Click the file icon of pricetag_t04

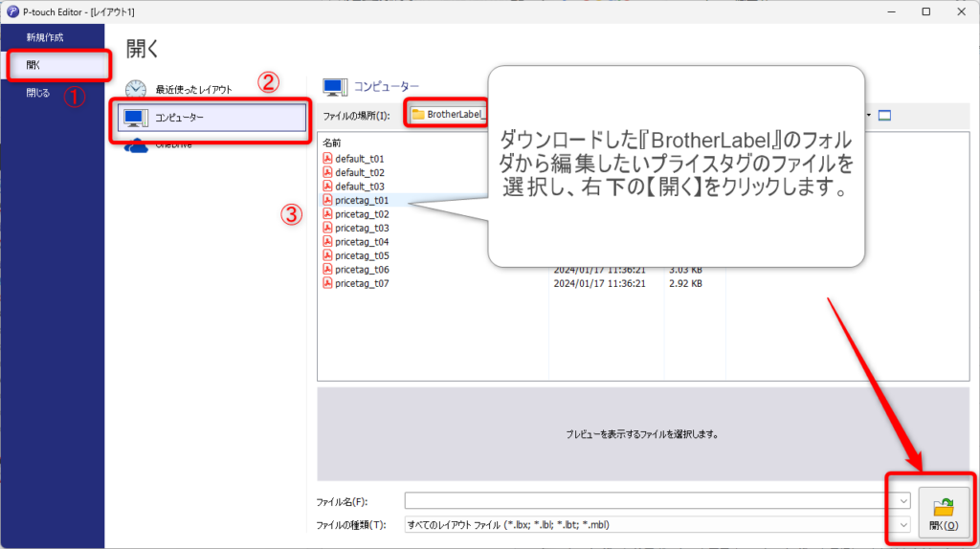(327, 242)
